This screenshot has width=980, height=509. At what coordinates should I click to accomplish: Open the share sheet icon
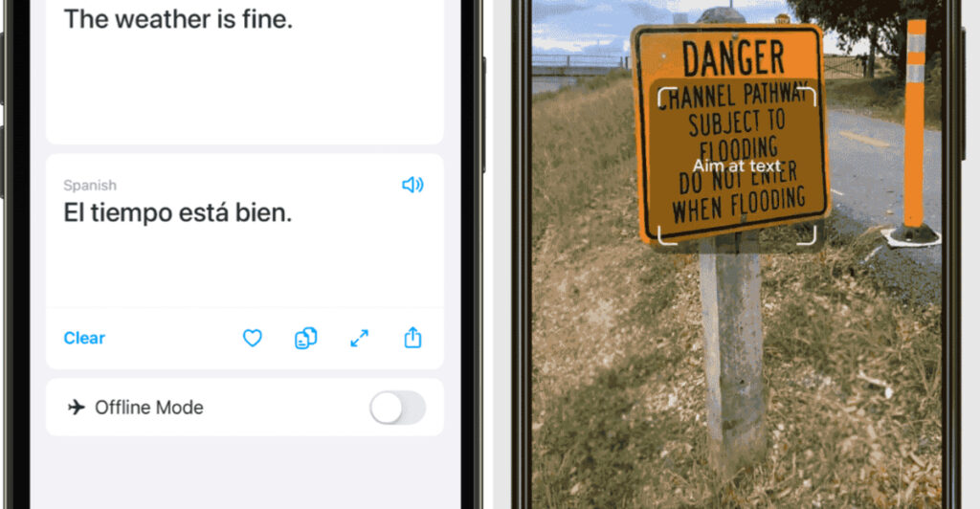click(412, 337)
